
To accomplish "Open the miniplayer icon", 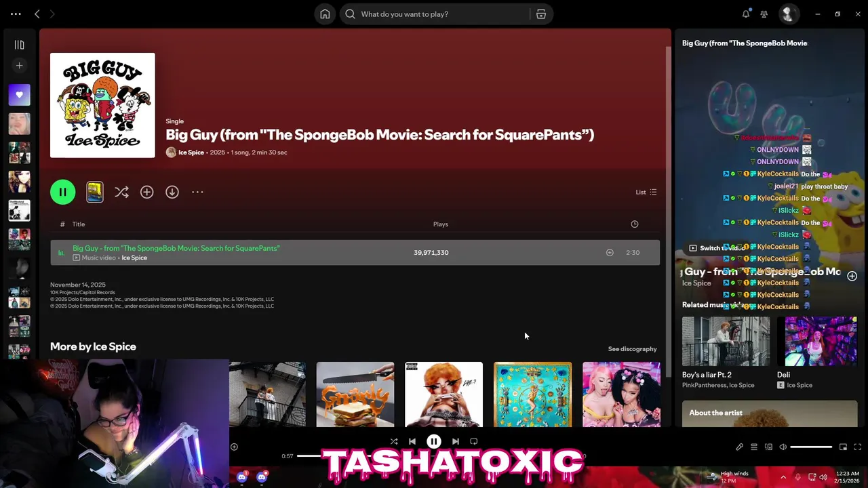I will tap(843, 447).
